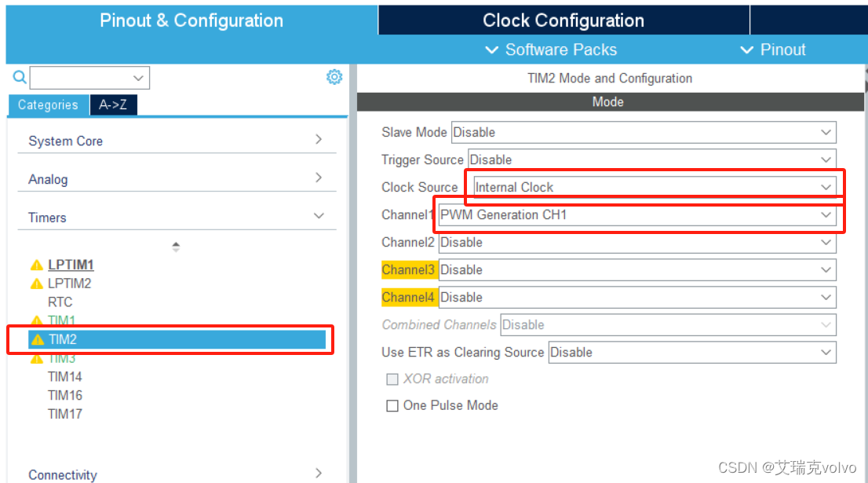Click the search magnifier icon
The height and width of the screenshot is (483, 868).
click(x=20, y=77)
